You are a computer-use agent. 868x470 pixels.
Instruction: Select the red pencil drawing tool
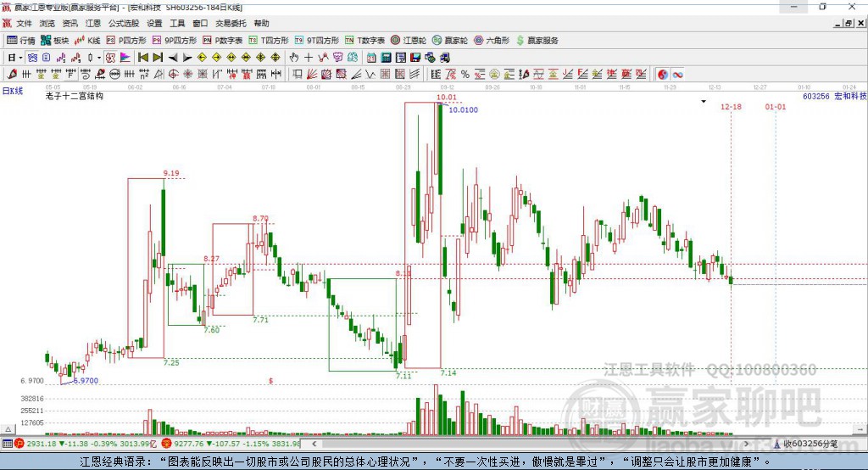click(12, 74)
